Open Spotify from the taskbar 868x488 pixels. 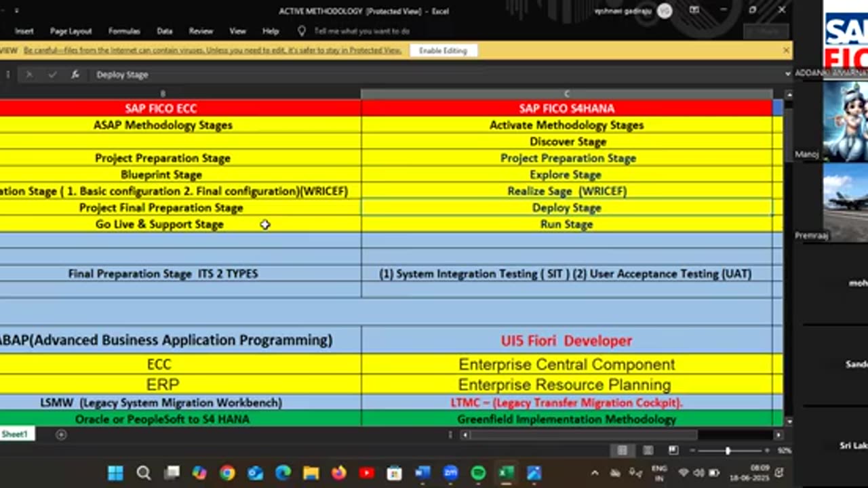tap(478, 472)
